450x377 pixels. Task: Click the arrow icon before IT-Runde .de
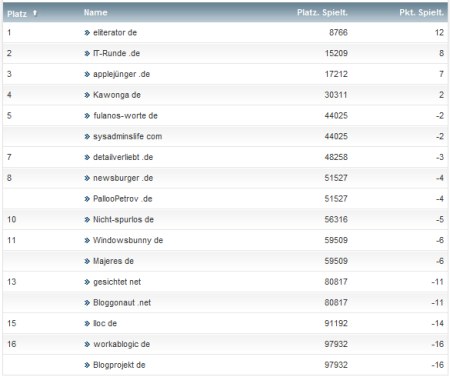[x=87, y=53]
